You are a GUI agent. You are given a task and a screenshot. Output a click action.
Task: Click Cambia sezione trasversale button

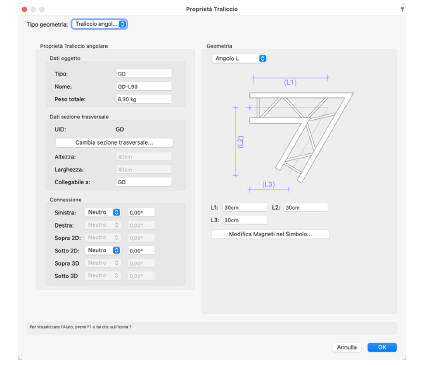tap(114, 143)
